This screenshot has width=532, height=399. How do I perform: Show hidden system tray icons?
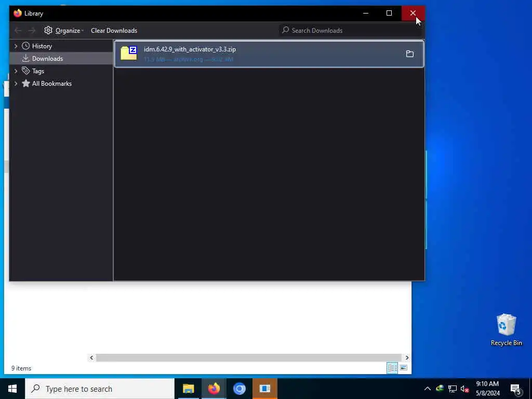428,389
